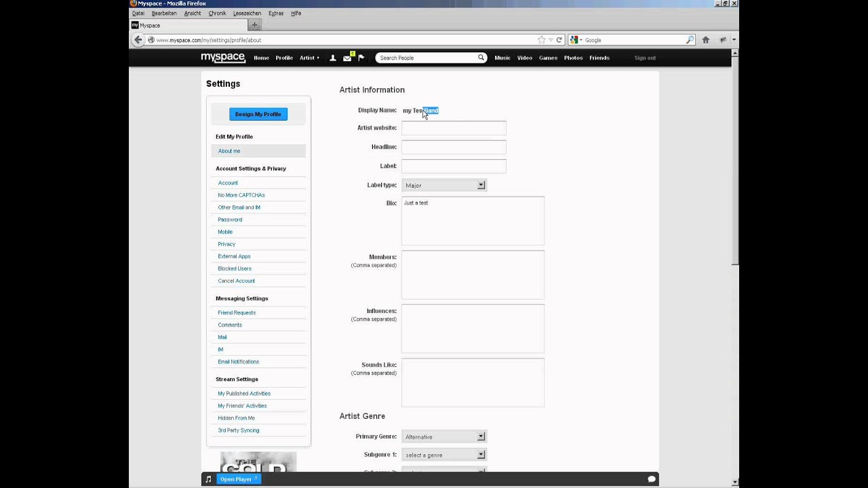Open a new tab with plus button
The width and height of the screenshot is (868, 488).
(x=255, y=25)
